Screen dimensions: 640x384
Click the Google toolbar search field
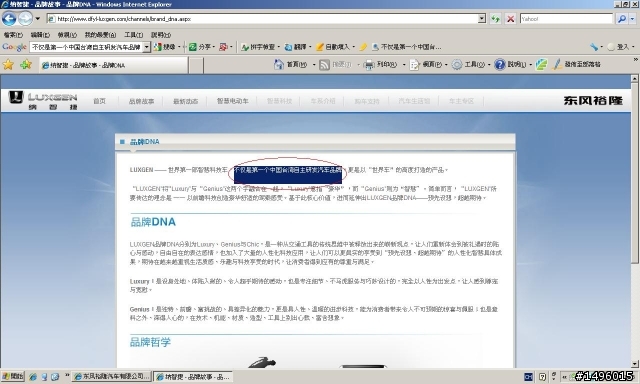(x=86, y=47)
